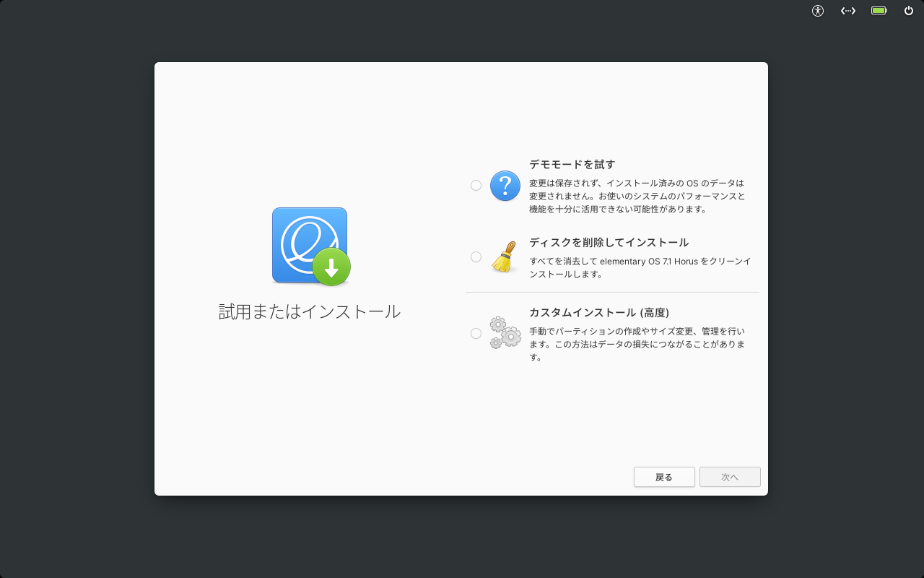Click the elementary OS installer logo
Viewport: 924px width, 578px height.
311,246
